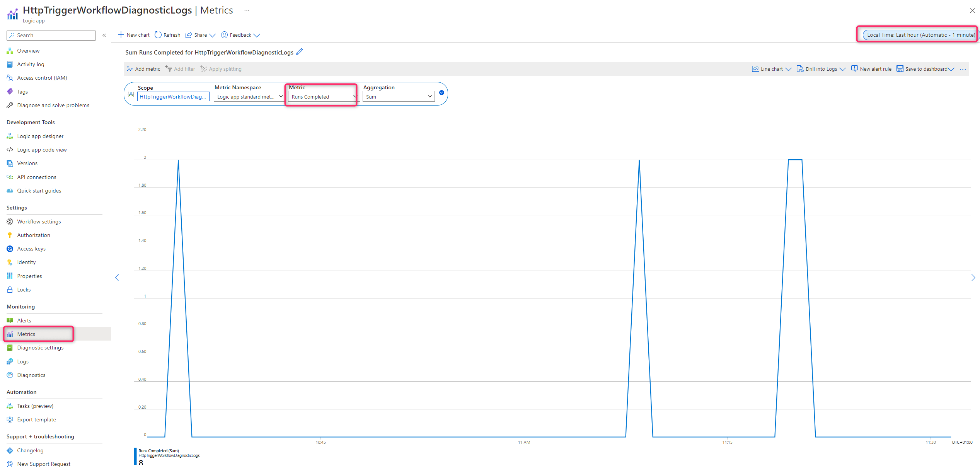980x467 pixels.
Task: Open the API connections blade
Action: click(x=36, y=177)
